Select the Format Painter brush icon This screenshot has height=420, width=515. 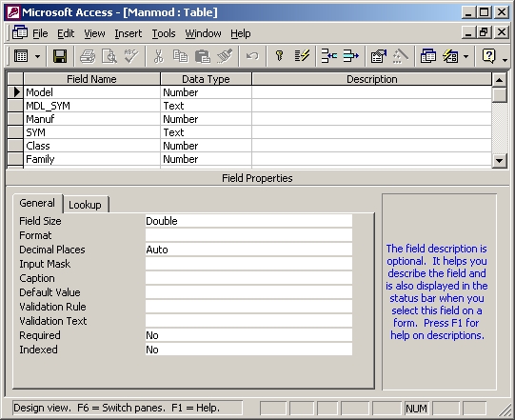(x=225, y=56)
